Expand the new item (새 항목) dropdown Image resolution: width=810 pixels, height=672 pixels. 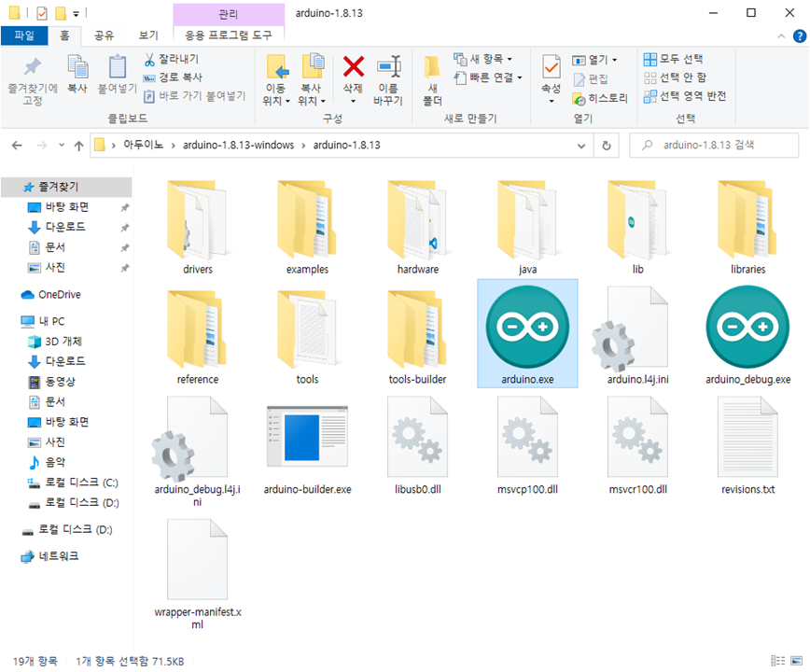pos(510,59)
